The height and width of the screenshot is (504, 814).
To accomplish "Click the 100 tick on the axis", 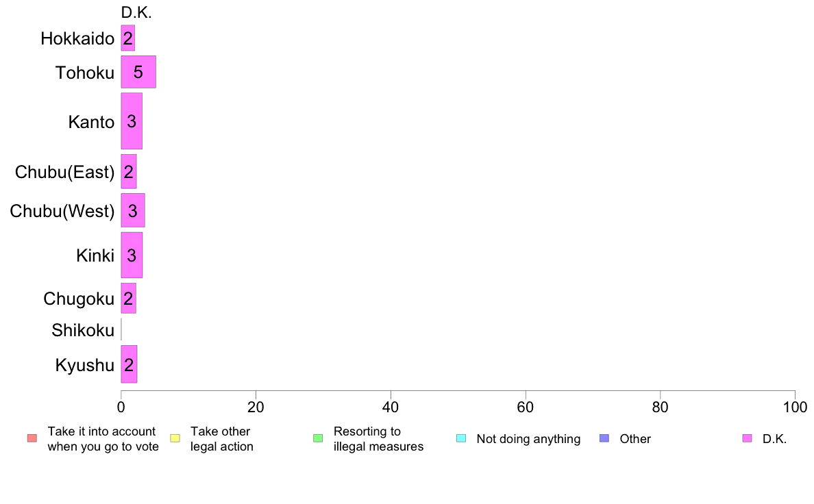I will pyautogui.click(x=795, y=407).
